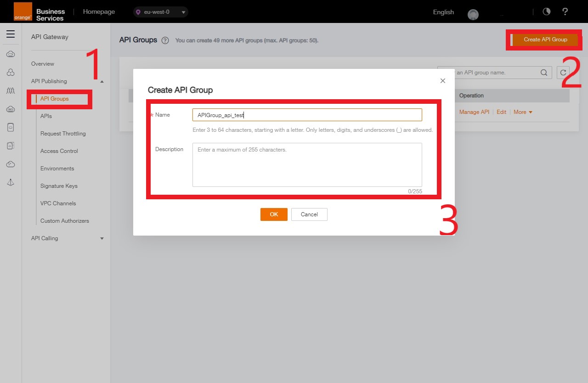Expand the More actions dropdown
The image size is (588, 383).
[x=523, y=112]
